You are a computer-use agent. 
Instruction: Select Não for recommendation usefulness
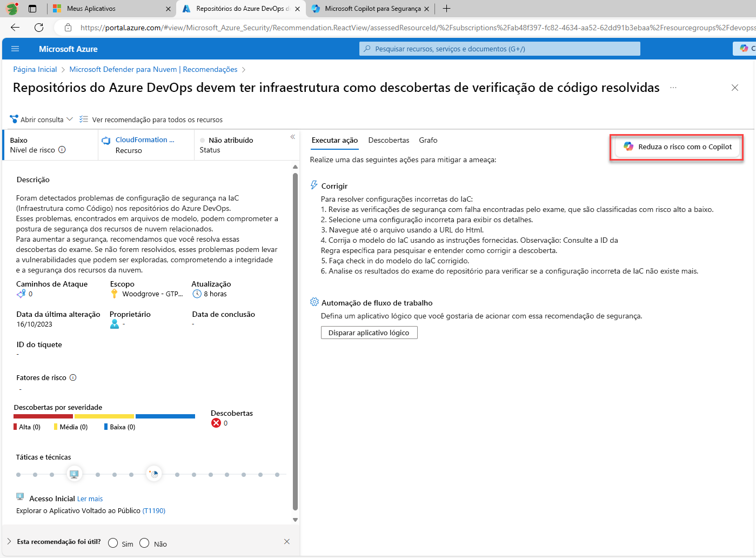pyautogui.click(x=144, y=543)
